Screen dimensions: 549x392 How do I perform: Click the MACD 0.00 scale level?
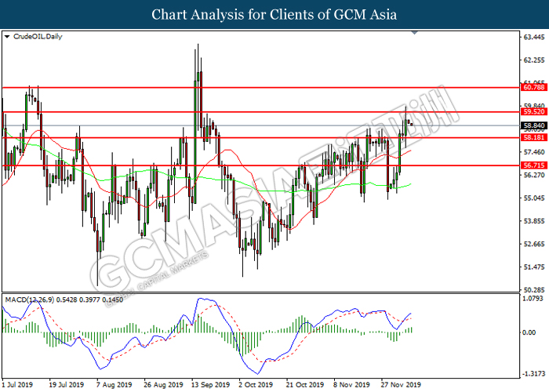point(529,332)
